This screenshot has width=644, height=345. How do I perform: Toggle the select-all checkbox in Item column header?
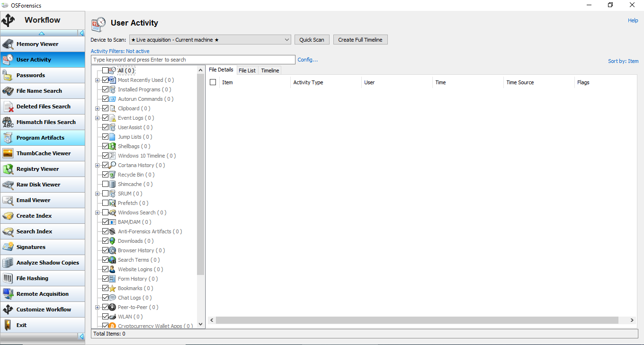click(213, 82)
